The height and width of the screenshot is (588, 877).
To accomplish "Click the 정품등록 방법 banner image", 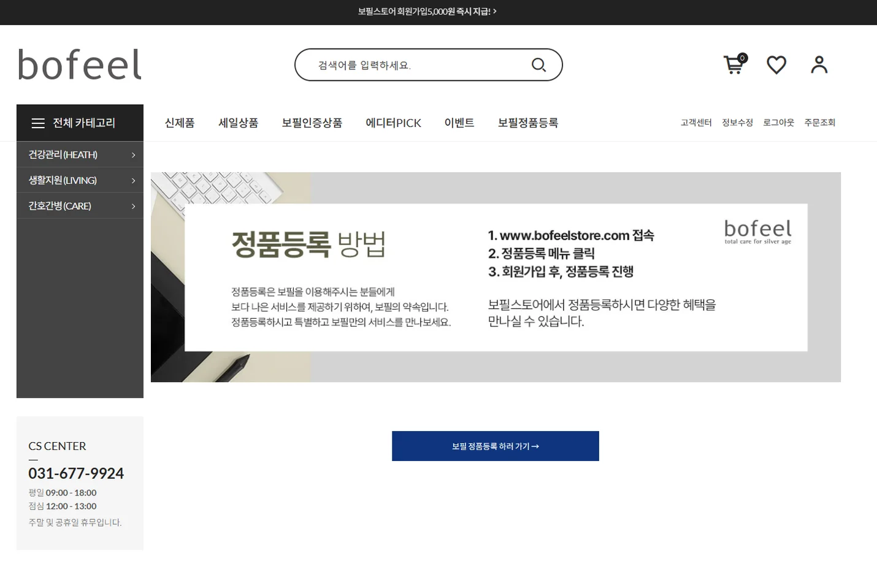I will pyautogui.click(x=496, y=277).
